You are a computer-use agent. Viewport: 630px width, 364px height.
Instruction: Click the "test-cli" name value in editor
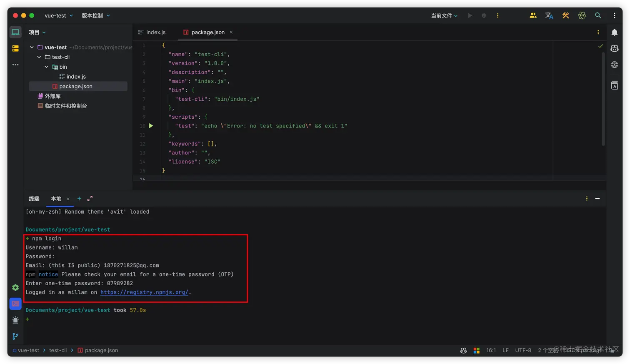coord(210,54)
